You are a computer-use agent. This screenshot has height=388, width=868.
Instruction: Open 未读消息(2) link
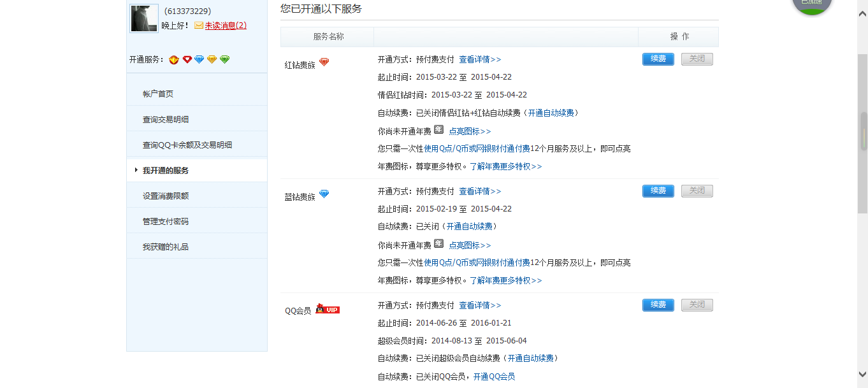click(226, 25)
